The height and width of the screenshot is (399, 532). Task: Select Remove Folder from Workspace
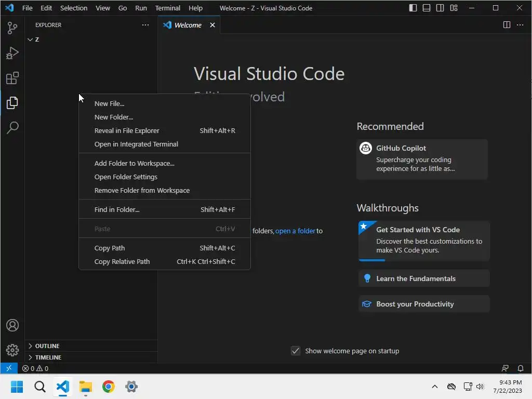tap(165, 191)
